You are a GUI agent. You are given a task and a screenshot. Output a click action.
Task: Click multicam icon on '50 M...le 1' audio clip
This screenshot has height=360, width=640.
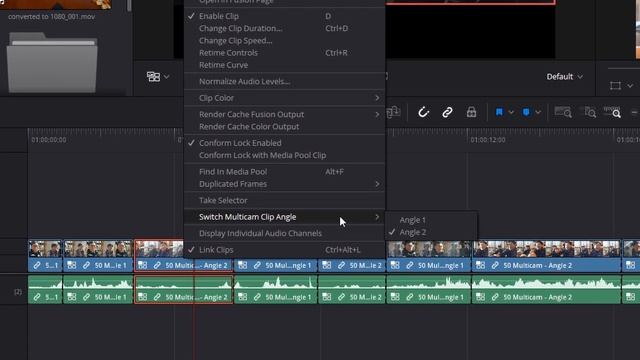72,297
